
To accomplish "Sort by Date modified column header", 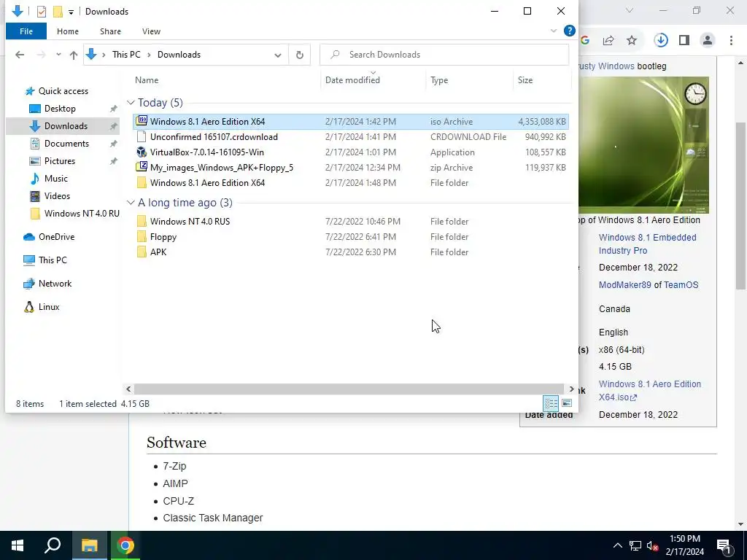I will (352, 80).
